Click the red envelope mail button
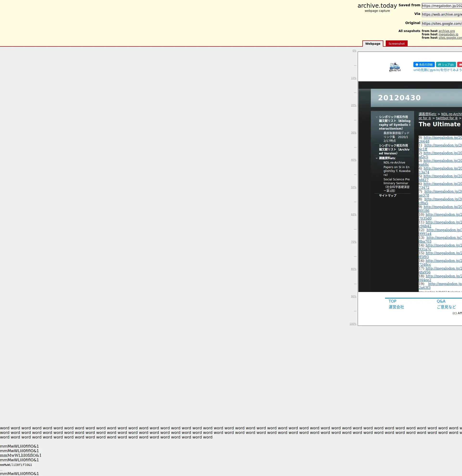Image resolution: width=462 pixels, height=476 pixels. tap(460, 65)
